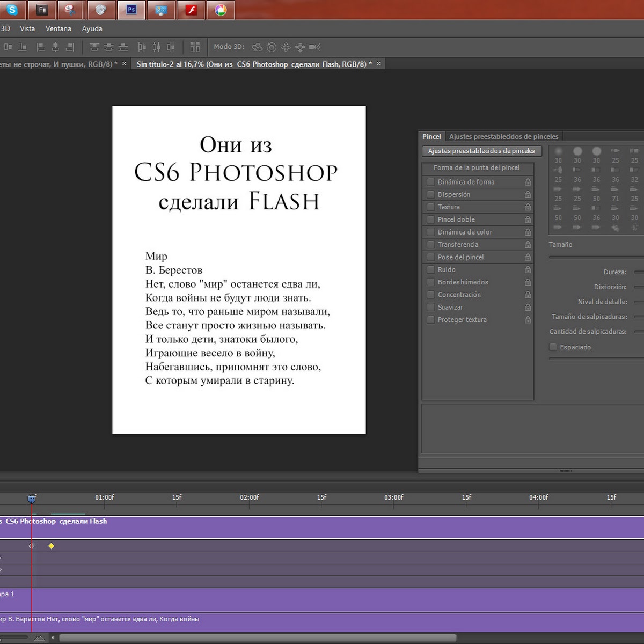The width and height of the screenshot is (644, 644).
Task: Select the yellow keyframe diamond
Action: point(51,546)
